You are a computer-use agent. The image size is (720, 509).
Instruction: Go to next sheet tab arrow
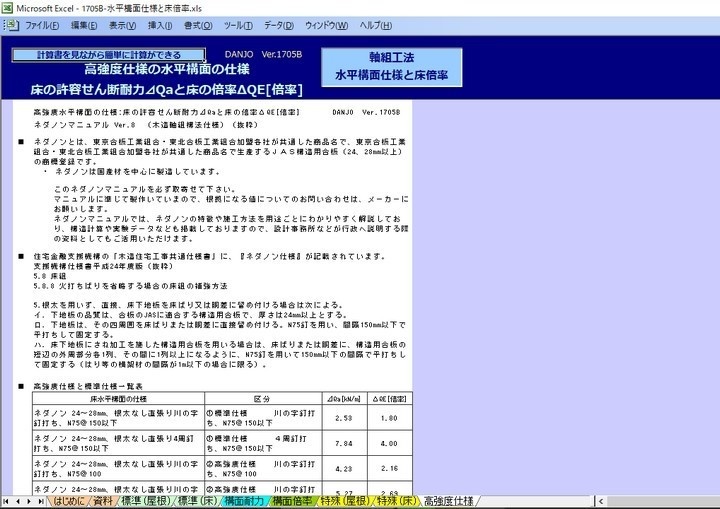[29, 501]
